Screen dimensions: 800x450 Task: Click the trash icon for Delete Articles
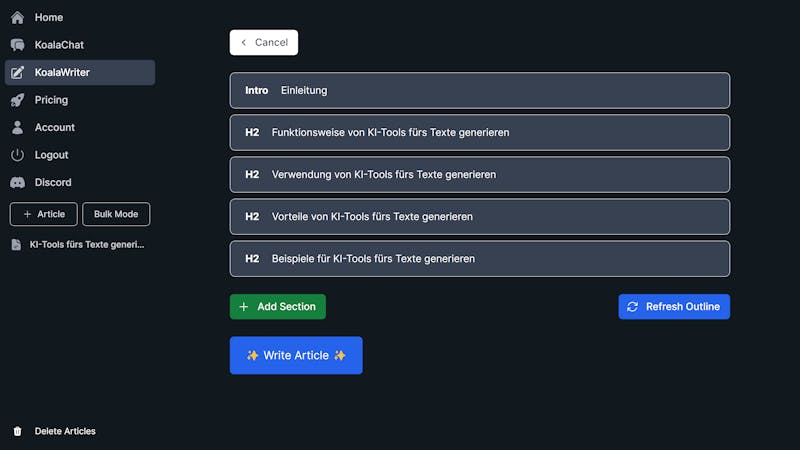point(17,431)
